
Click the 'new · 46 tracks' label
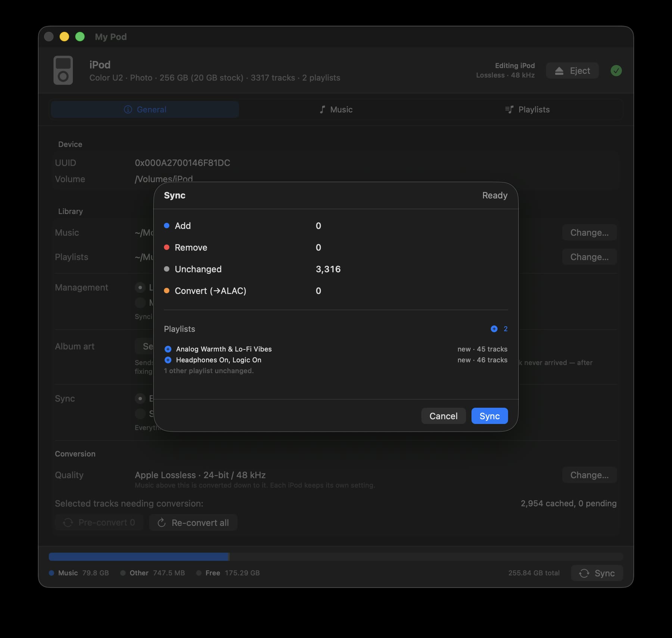click(x=482, y=360)
